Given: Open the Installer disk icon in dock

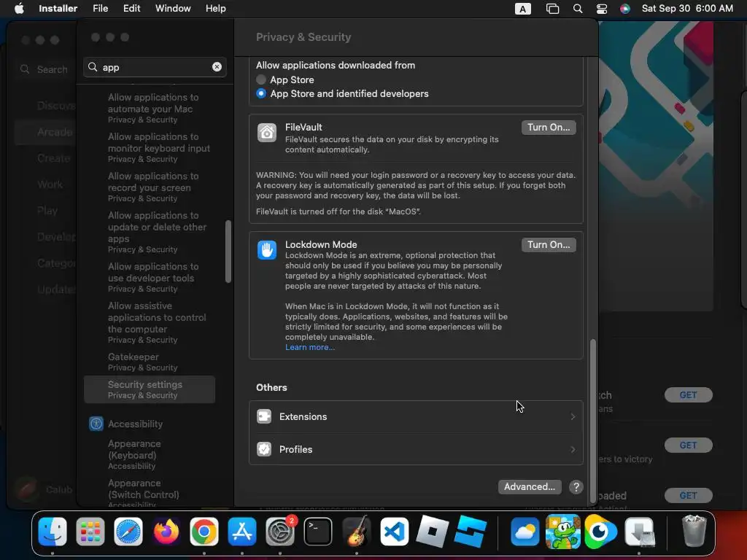Looking at the screenshot, I should (639, 532).
